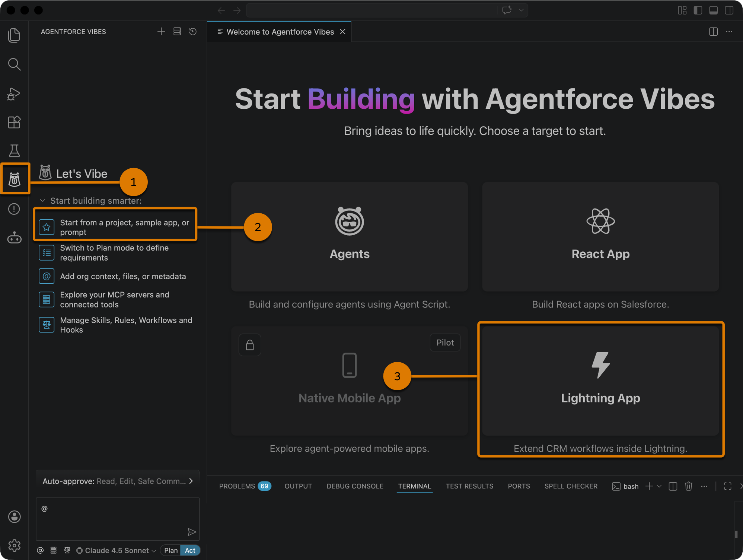The height and width of the screenshot is (560, 743).
Task: Open the new terminal profile dropdown arrow
Action: point(659,486)
